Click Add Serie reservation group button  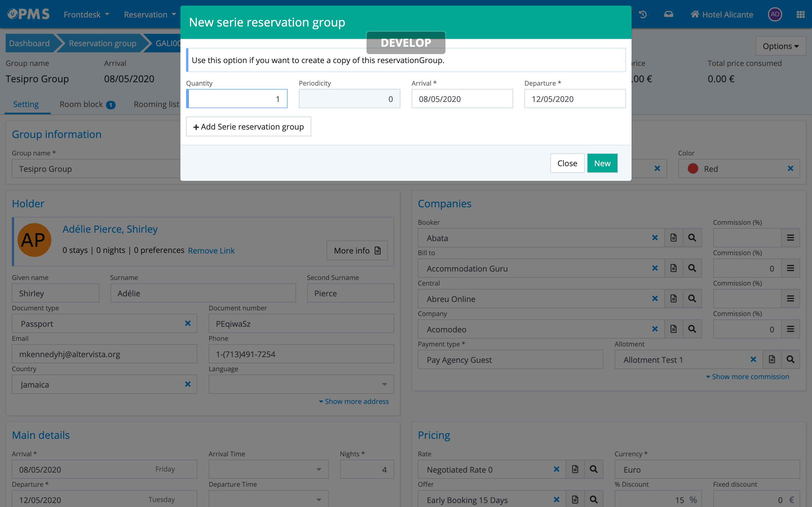point(248,127)
